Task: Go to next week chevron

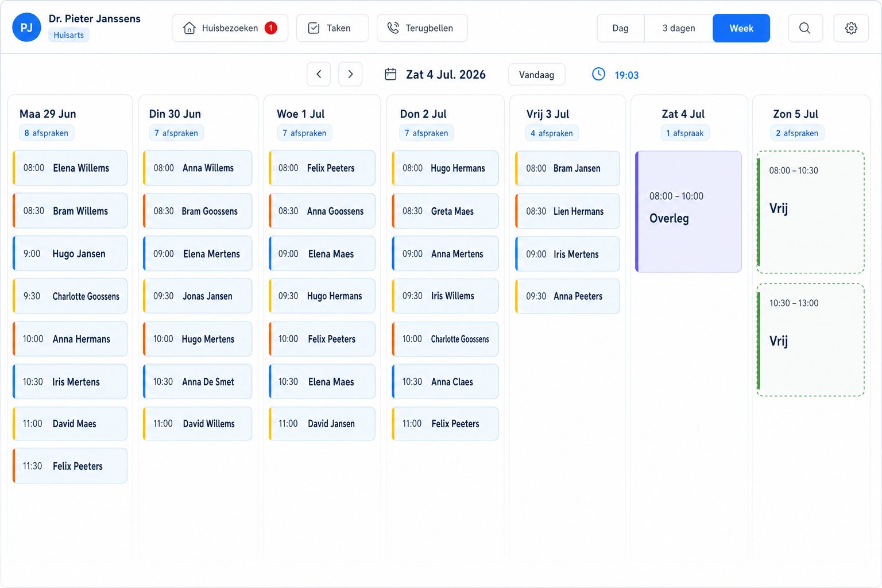Action: coord(350,74)
